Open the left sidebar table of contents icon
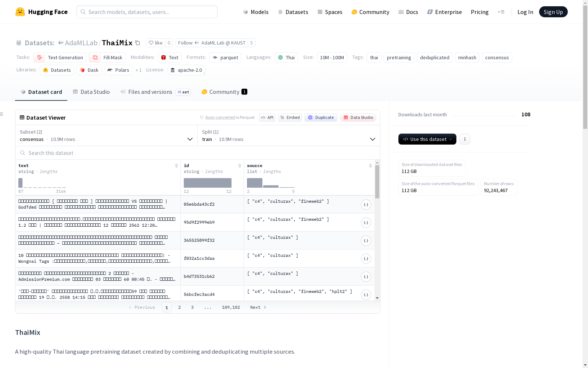 pyautogui.click(x=2, y=114)
